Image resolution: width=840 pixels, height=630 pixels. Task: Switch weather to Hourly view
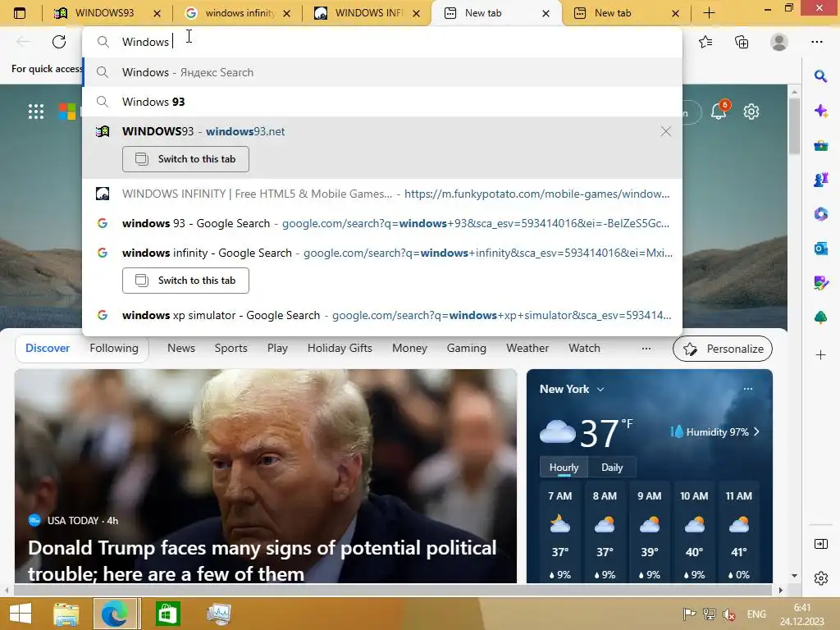pos(564,468)
